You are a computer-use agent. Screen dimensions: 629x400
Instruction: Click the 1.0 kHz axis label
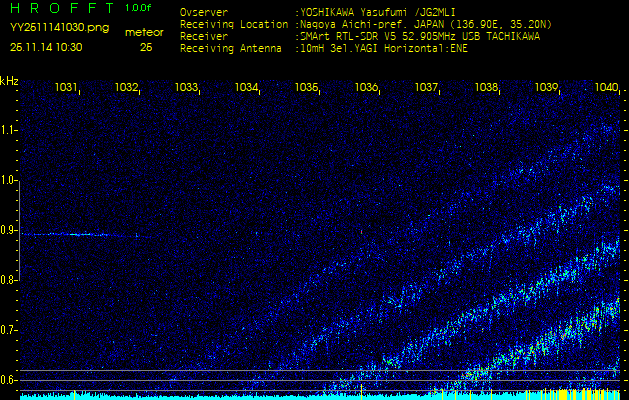(8, 181)
